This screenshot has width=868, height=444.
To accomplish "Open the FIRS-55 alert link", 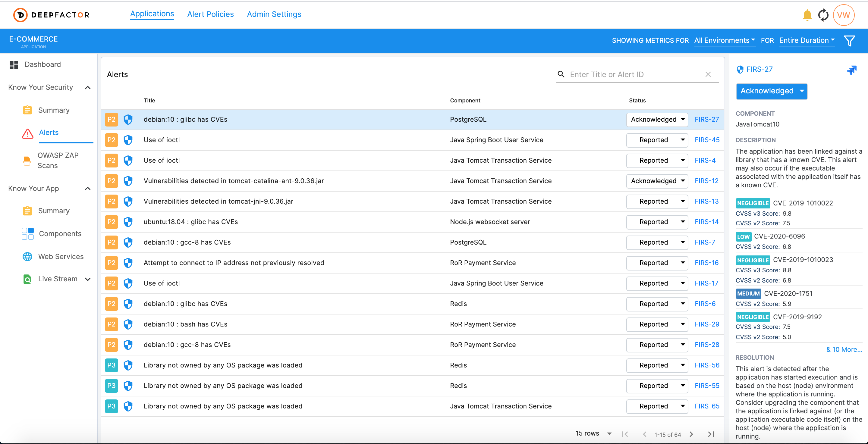I will point(707,386).
